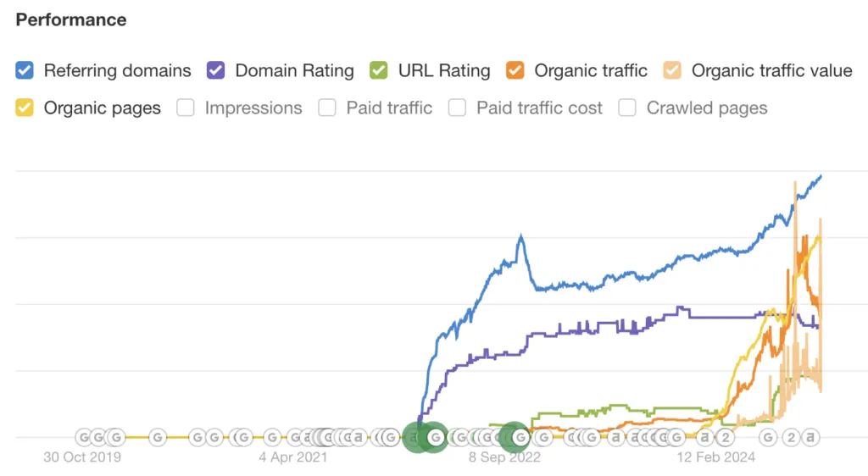
Task: Click the leftmost G marker on the timeline
Action: pyautogui.click(x=84, y=437)
